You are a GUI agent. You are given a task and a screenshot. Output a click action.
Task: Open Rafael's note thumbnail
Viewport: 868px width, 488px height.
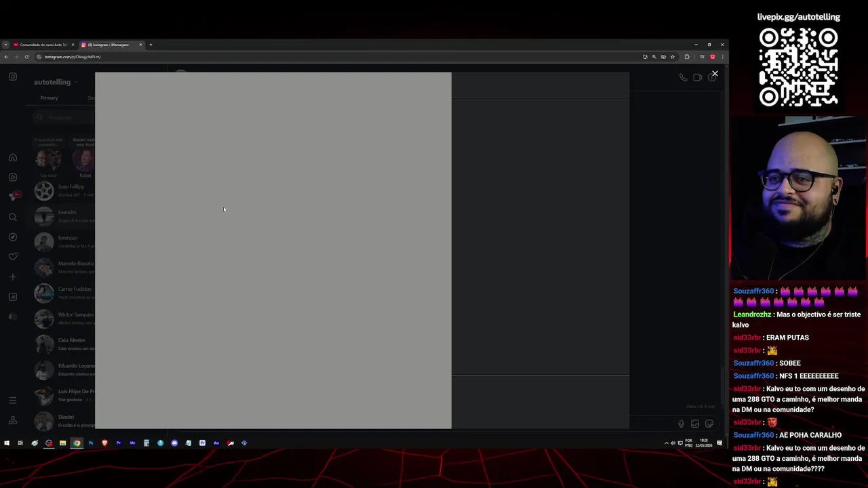pyautogui.click(x=85, y=160)
